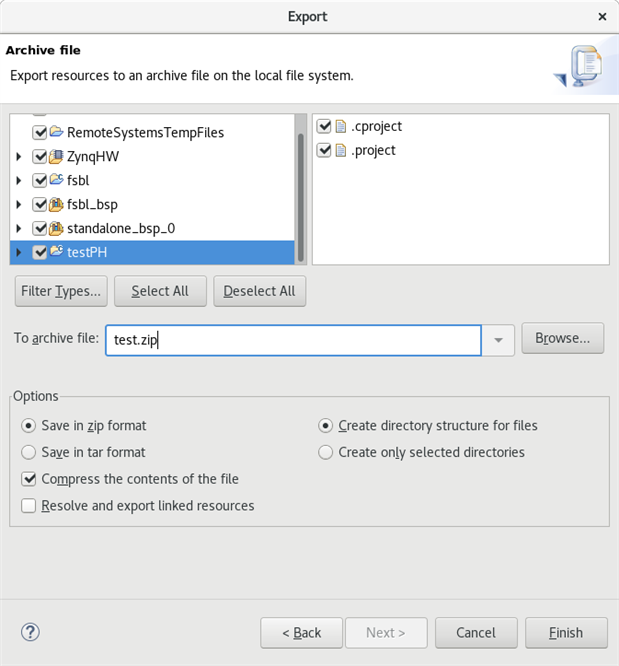Click the .project file icon

pos(341,151)
